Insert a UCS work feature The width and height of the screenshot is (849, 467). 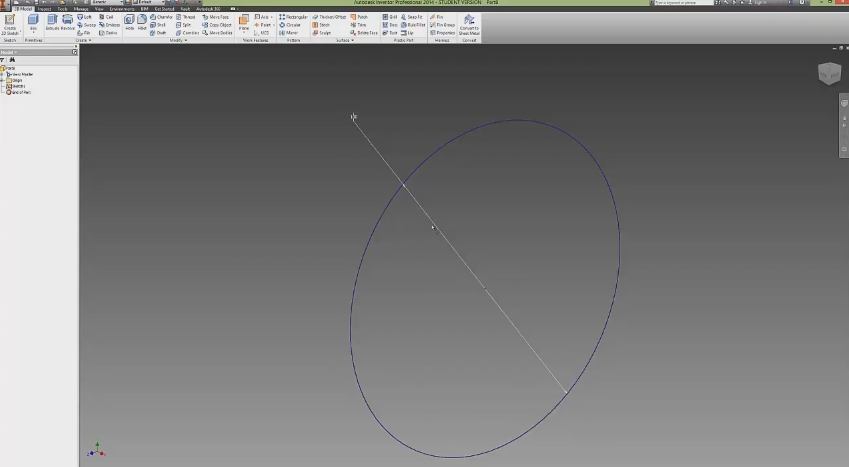pos(262,33)
